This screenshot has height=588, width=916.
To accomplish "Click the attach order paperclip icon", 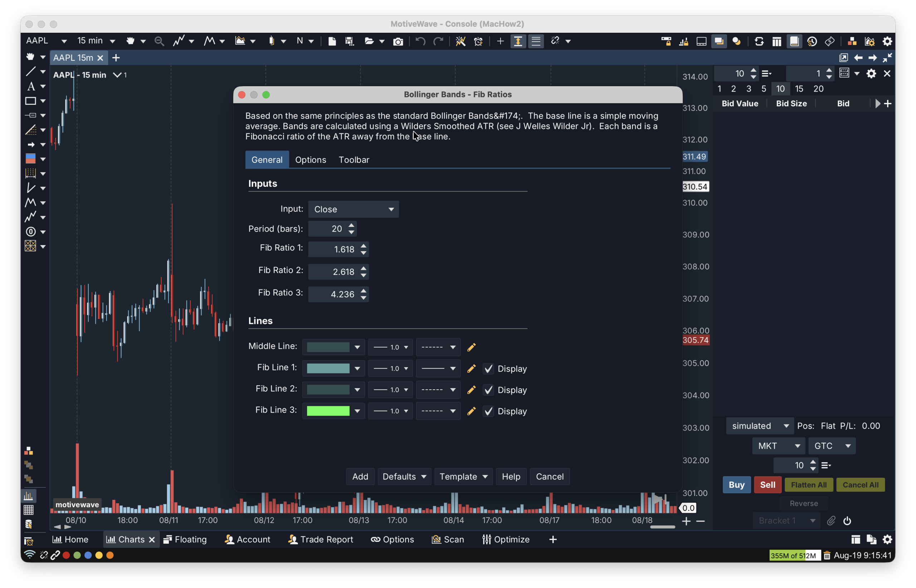I will coord(831,521).
